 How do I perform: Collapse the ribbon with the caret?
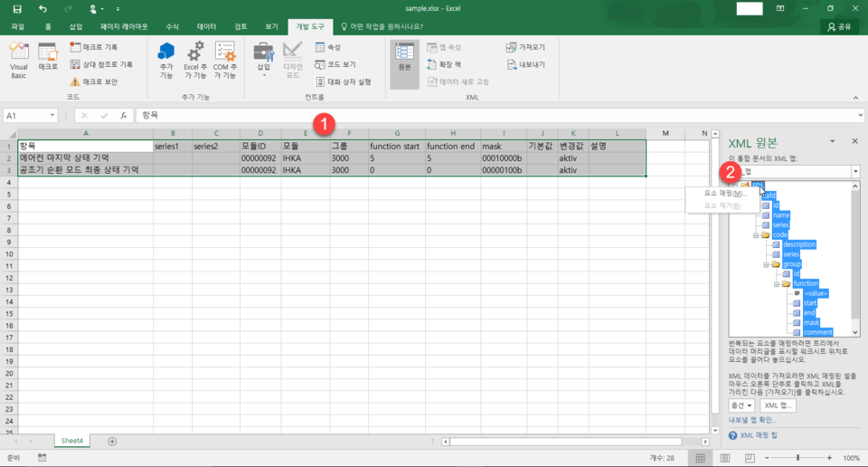click(x=856, y=98)
